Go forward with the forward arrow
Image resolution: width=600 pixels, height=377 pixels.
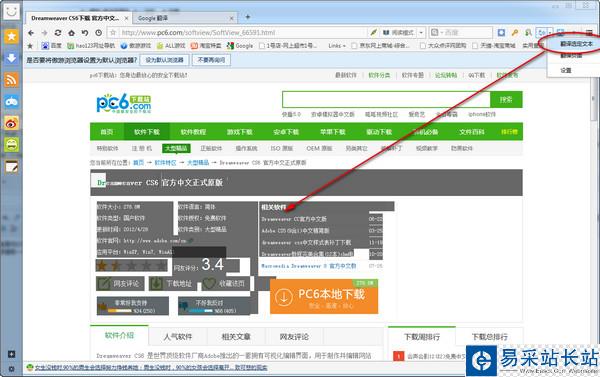coord(44,33)
